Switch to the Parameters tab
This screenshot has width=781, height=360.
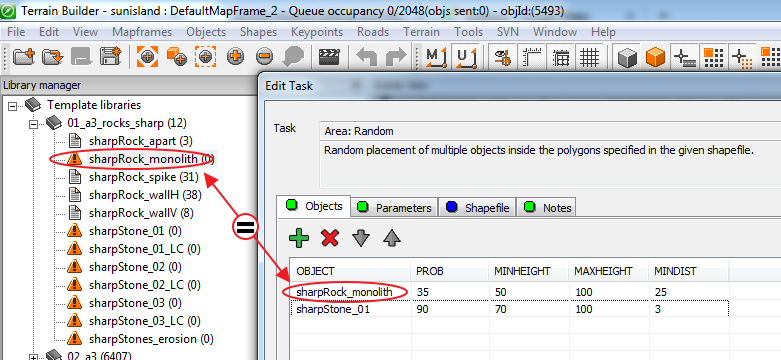click(395, 208)
